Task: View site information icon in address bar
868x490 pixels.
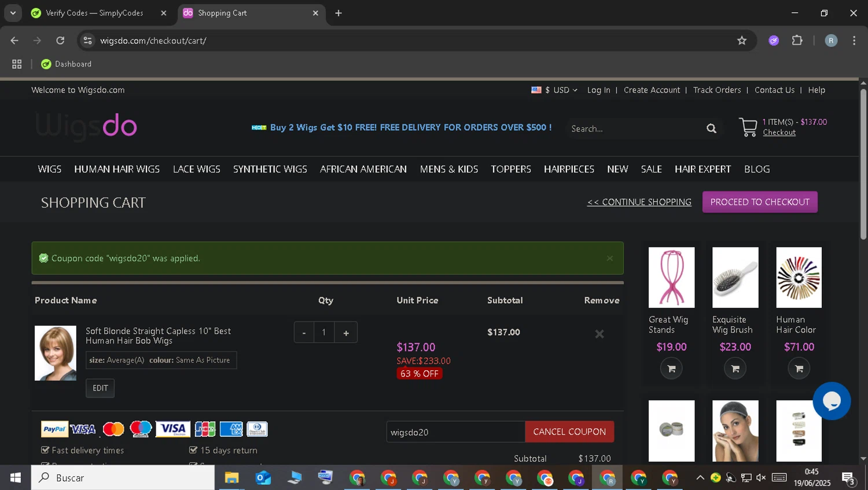Action: tap(87, 40)
